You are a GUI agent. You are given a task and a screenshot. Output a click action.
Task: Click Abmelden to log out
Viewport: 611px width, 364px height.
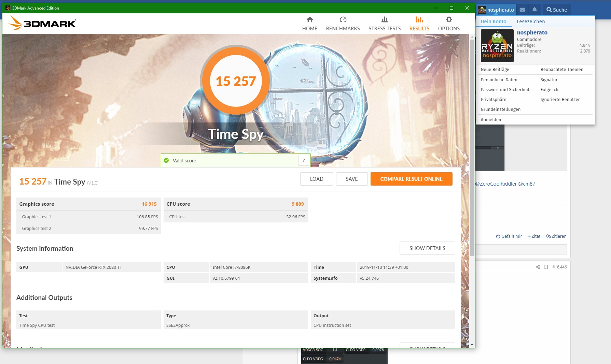[x=491, y=119]
